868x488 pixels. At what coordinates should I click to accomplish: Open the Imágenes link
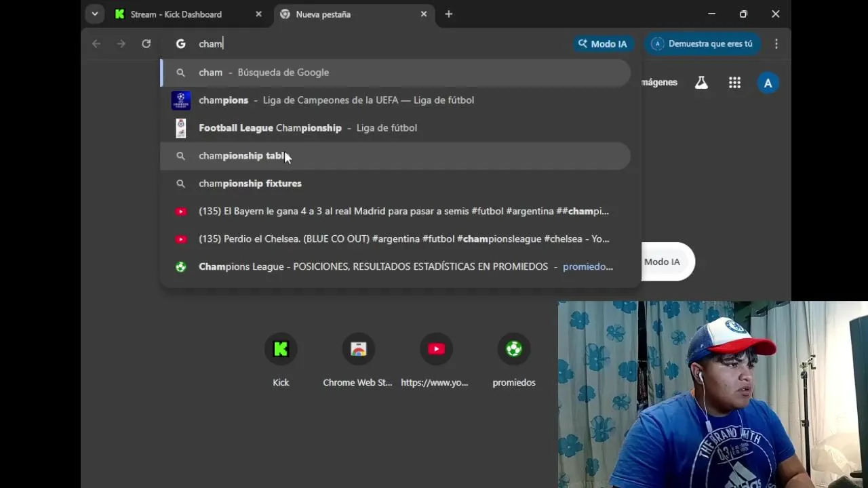point(659,82)
